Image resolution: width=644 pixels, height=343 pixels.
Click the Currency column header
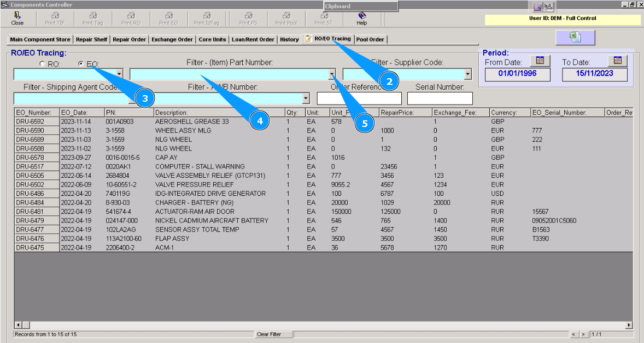coord(510,113)
